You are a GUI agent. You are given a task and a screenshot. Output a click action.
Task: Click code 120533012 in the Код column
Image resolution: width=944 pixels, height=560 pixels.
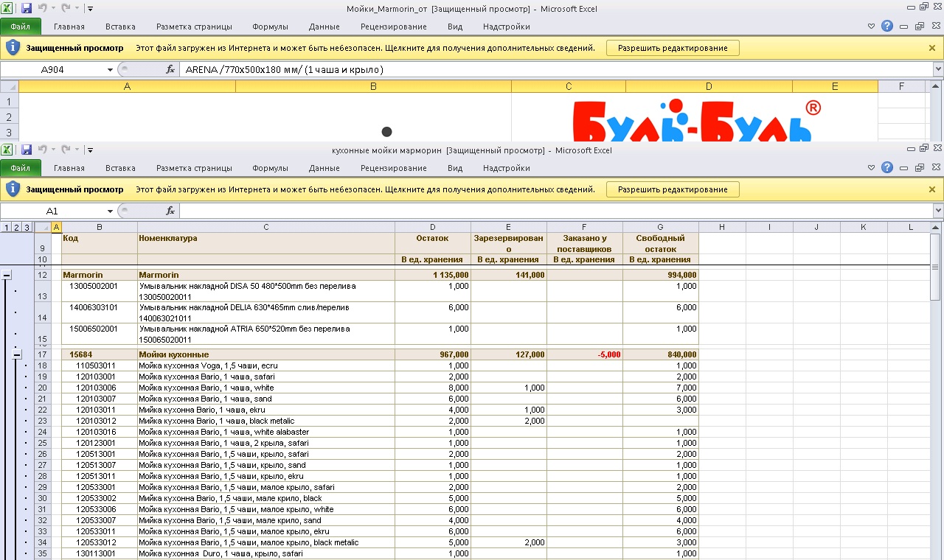(100, 542)
